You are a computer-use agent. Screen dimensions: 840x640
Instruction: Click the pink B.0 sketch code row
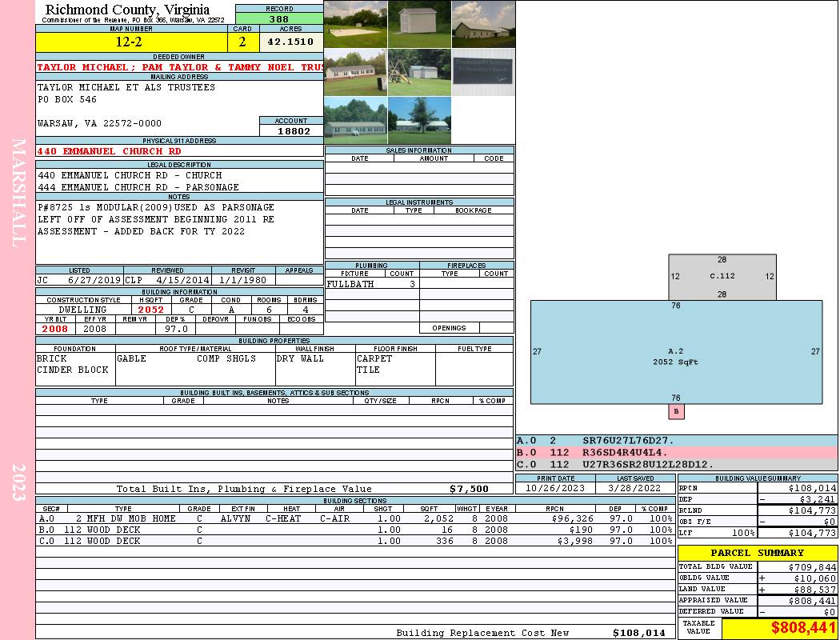[676, 453]
